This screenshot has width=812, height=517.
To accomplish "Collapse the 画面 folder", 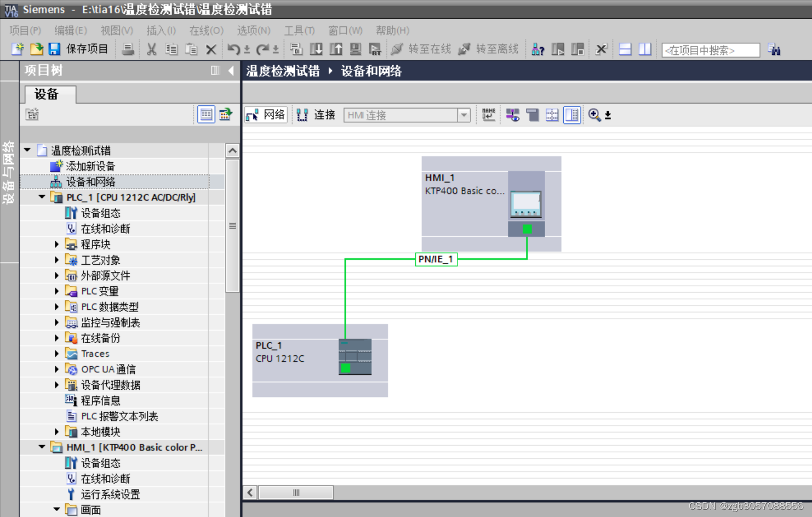I will point(56,509).
